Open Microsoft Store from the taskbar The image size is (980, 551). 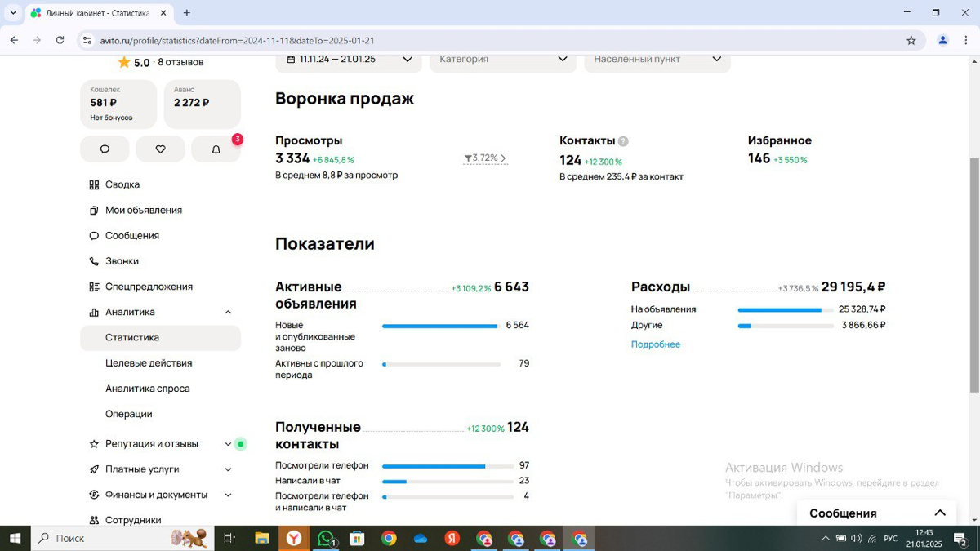357,539
